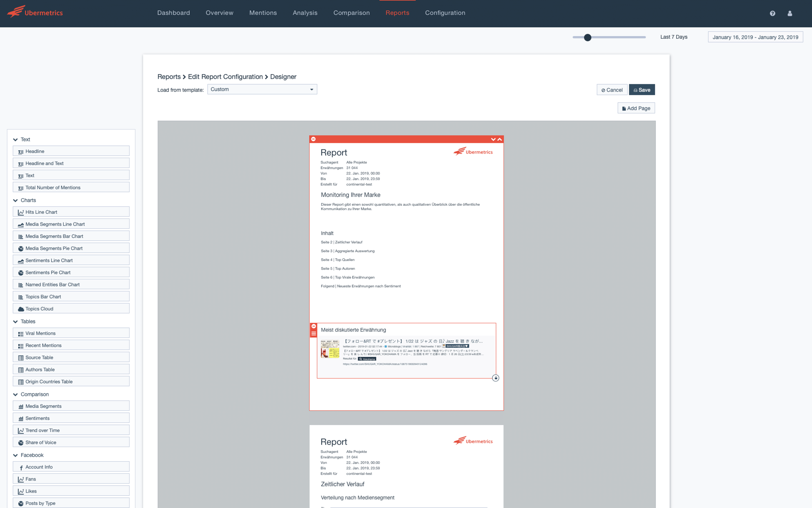Click the Sentiments Pie Chart element
Image resolution: width=812 pixels, height=508 pixels.
pyautogui.click(x=71, y=272)
